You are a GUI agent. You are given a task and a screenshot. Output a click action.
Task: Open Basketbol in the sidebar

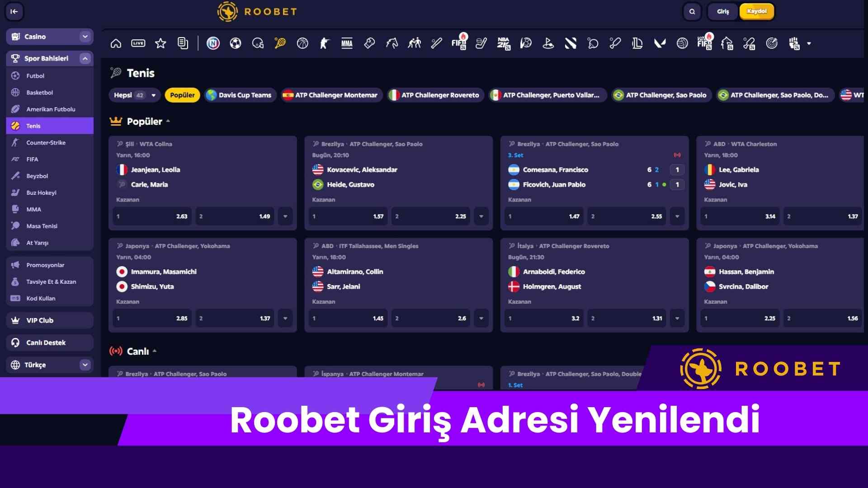[x=50, y=93]
